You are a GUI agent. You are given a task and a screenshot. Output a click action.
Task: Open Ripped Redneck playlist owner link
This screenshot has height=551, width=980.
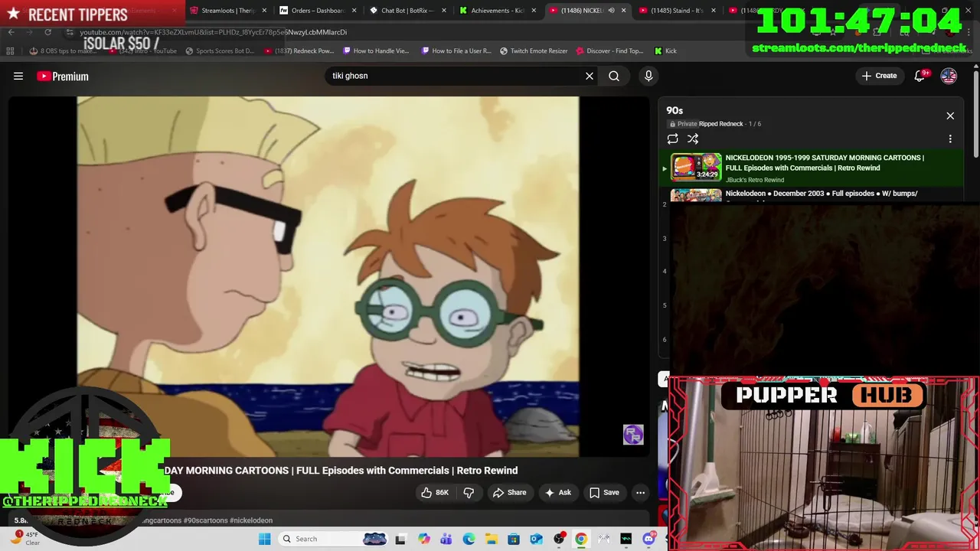click(720, 124)
